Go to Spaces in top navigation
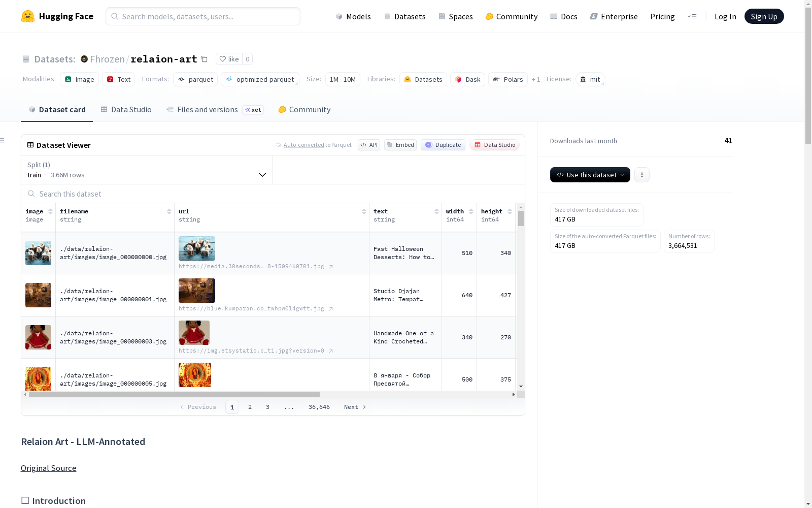The height and width of the screenshot is (508, 812). pos(456,16)
